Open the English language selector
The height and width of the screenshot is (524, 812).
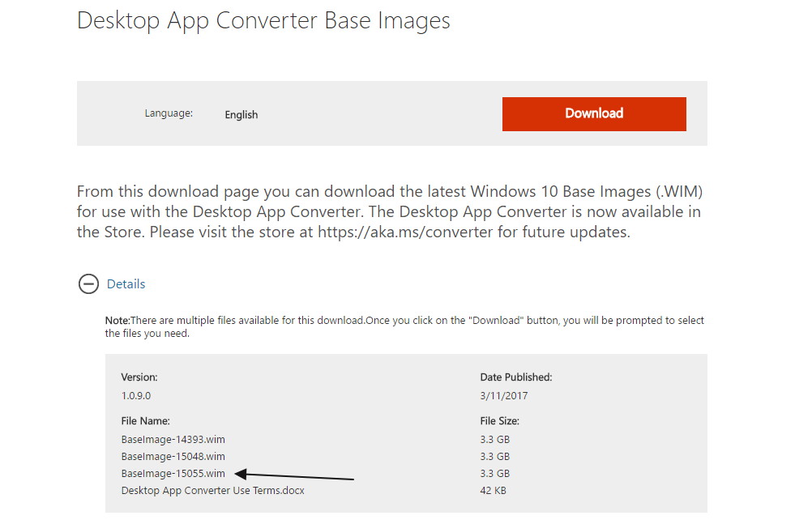[241, 114]
